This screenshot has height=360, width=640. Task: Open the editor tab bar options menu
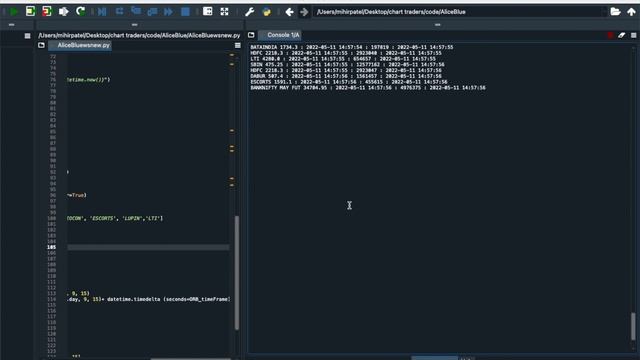pyautogui.click(x=238, y=45)
